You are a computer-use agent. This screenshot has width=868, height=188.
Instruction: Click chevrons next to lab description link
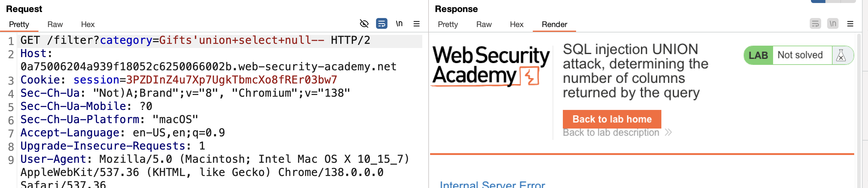pos(668,132)
